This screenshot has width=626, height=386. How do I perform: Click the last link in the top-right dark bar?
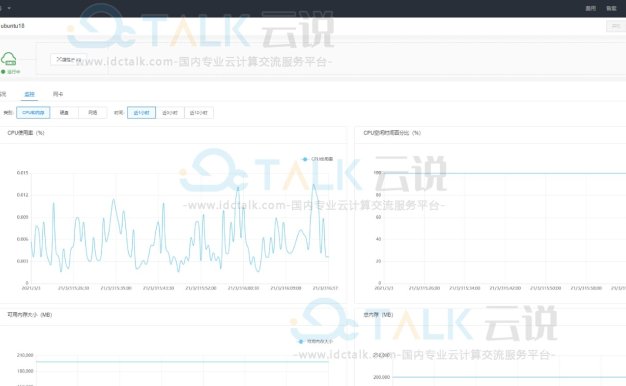tap(611, 8)
